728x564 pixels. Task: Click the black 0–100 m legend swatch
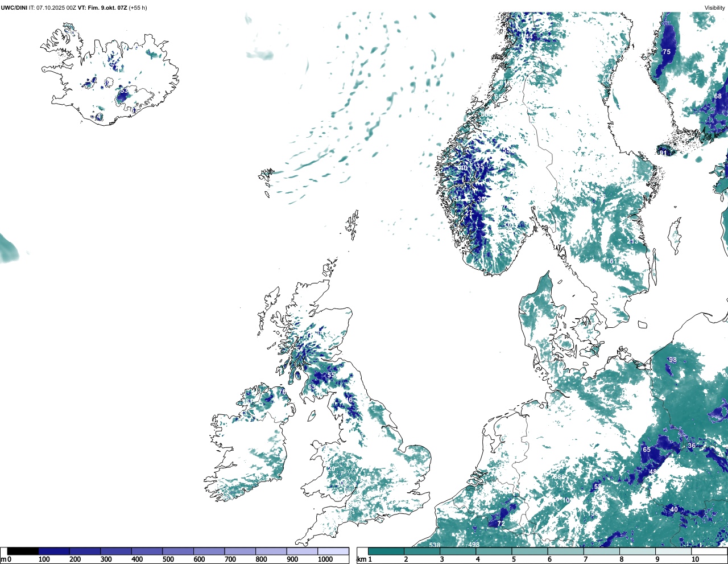coord(23,551)
